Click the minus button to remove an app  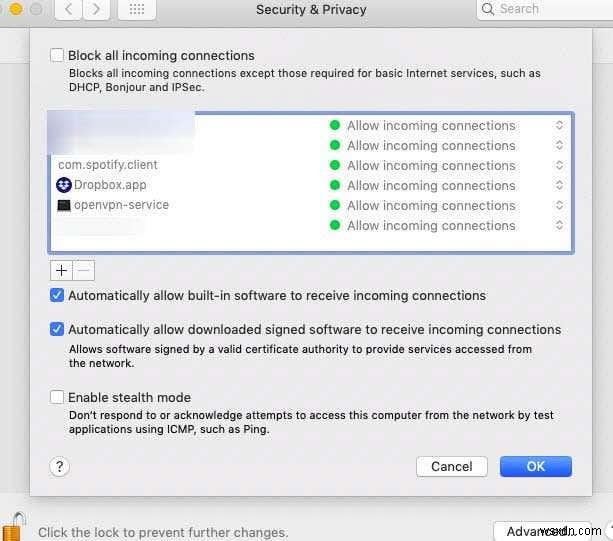(84, 270)
